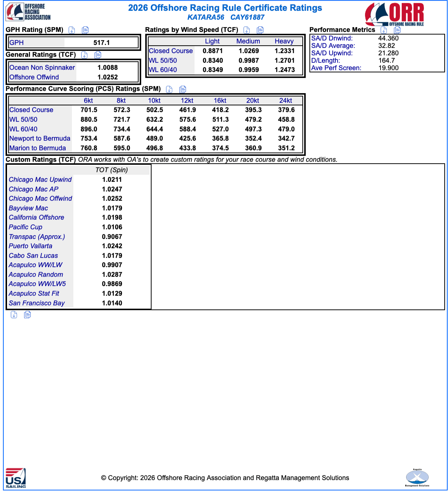Open the Marion to Bermuda course link
The width and height of the screenshot is (448, 493).
point(37,148)
